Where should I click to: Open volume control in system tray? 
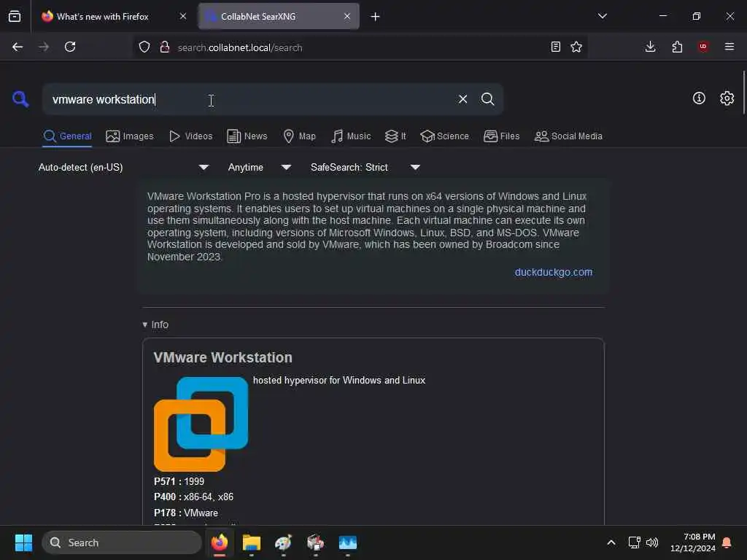point(652,542)
